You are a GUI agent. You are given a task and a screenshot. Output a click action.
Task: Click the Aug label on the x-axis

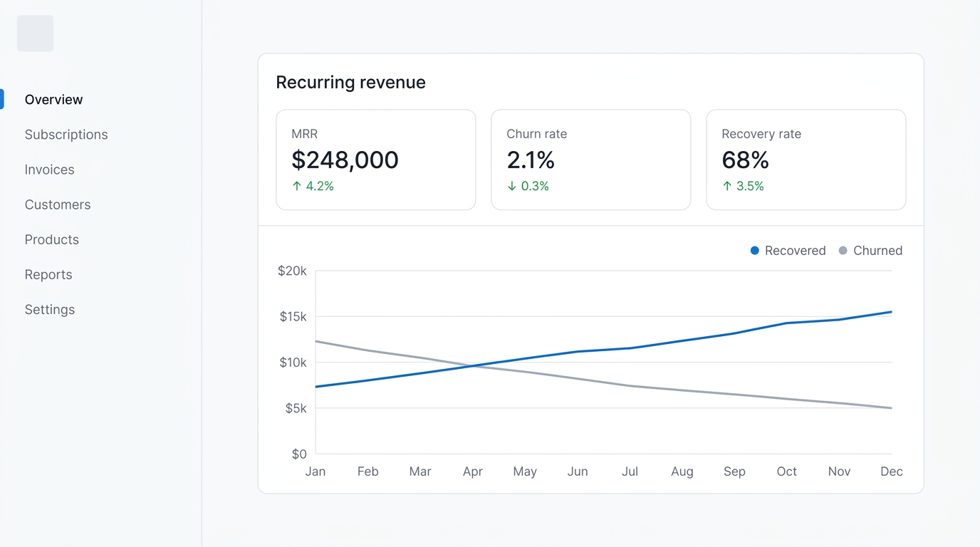click(682, 472)
